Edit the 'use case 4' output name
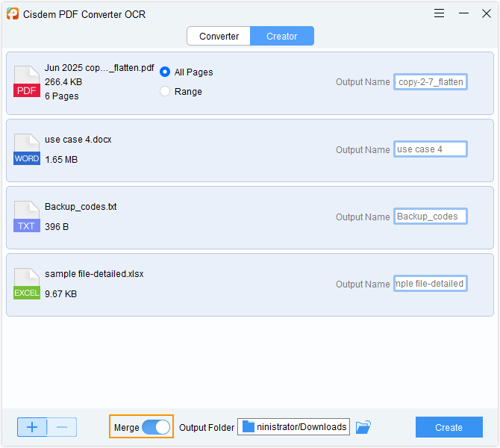Image resolution: width=500 pixels, height=448 pixels. point(431,149)
